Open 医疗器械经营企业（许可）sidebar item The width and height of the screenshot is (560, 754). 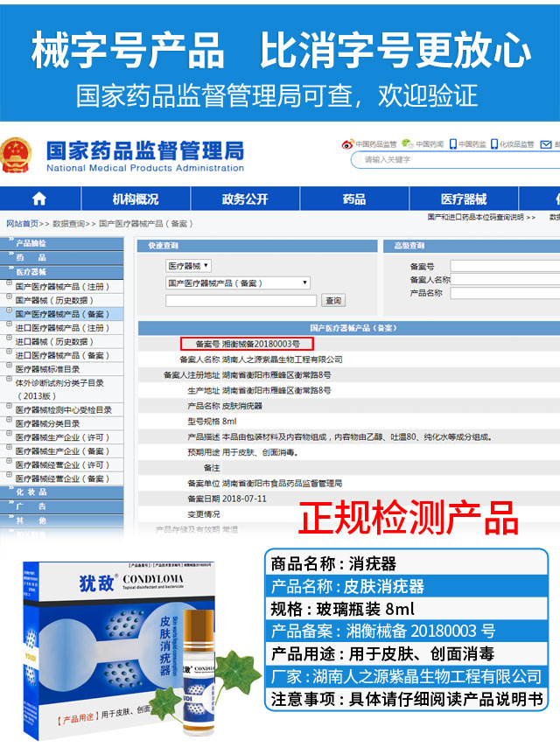[x=62, y=465]
